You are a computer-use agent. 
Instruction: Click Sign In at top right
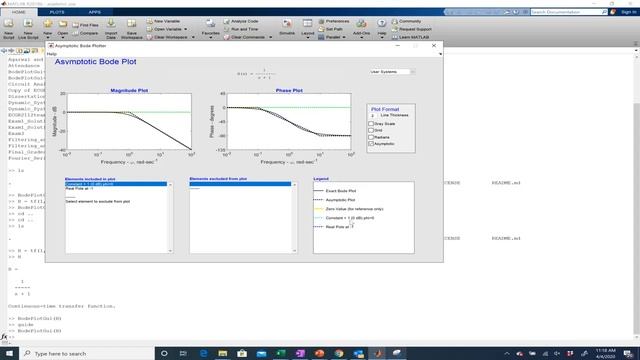tap(629, 12)
